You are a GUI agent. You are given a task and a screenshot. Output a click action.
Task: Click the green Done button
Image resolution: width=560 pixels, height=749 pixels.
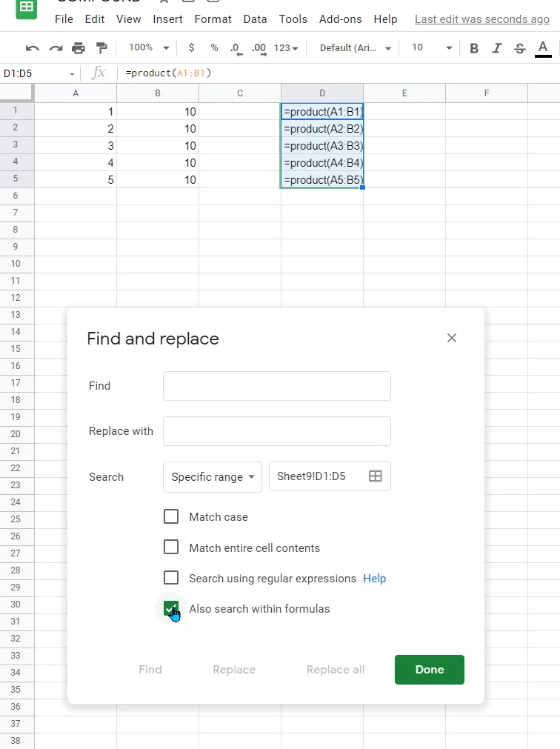[x=430, y=670]
